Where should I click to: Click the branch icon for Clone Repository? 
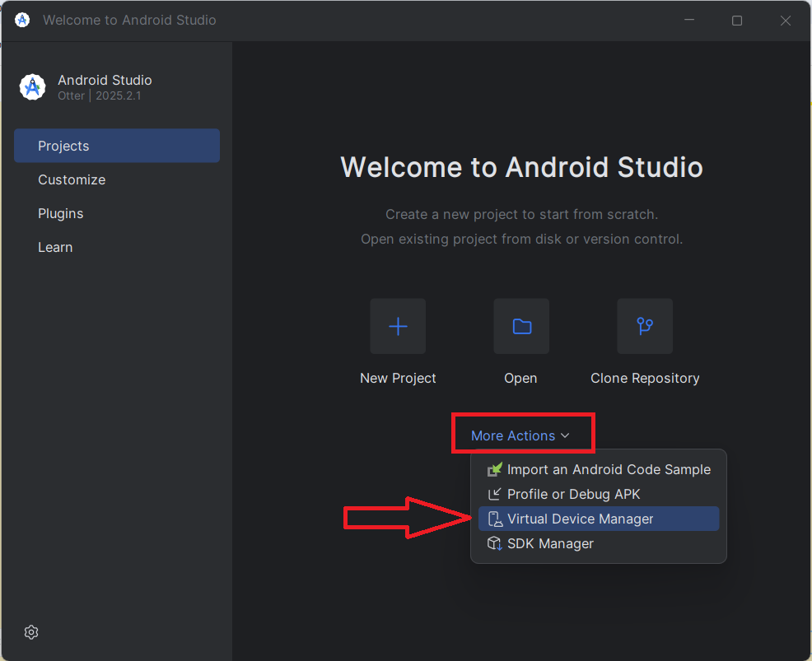point(645,327)
